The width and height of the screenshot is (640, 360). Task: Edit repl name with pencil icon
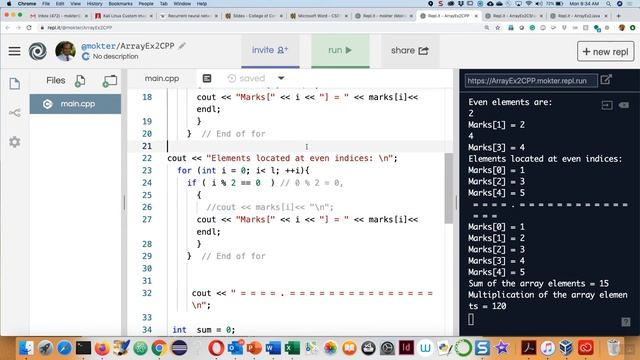[182, 46]
